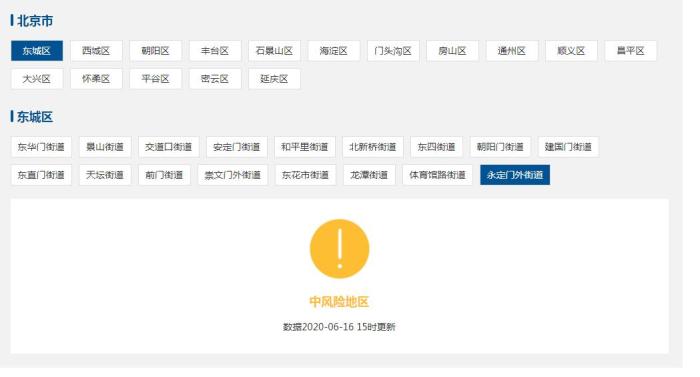Viewport: 700px width, 377px height.
Task: Select 东华门街道 subdistrict
Action: pos(41,147)
